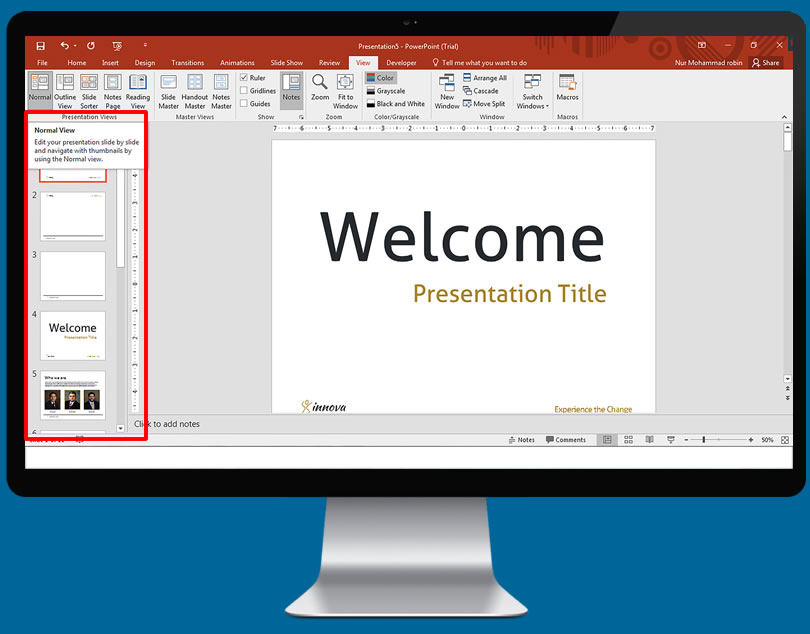Open the Customize Quick Access Toolbar dropdown
Screen dimensions: 810x634
pyautogui.click(x=145, y=45)
